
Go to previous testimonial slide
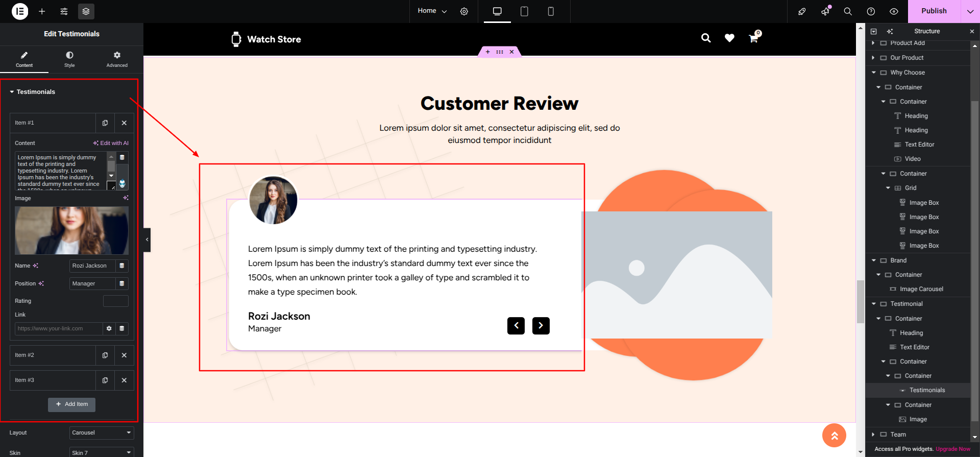point(516,326)
